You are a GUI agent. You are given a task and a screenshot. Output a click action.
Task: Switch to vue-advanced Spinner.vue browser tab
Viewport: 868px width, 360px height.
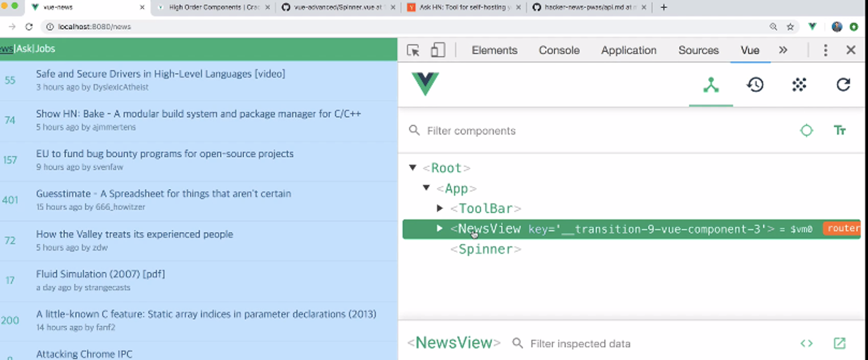pos(338,7)
